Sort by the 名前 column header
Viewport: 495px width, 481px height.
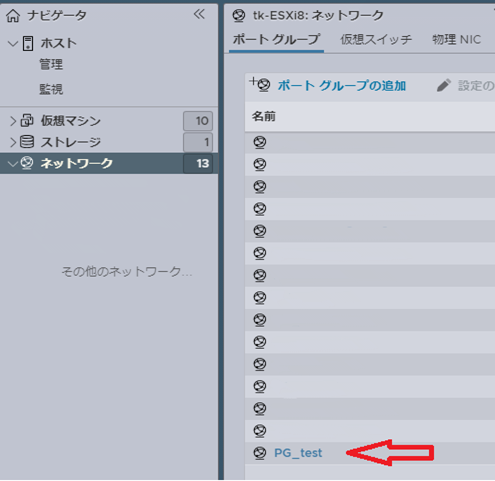point(264,116)
